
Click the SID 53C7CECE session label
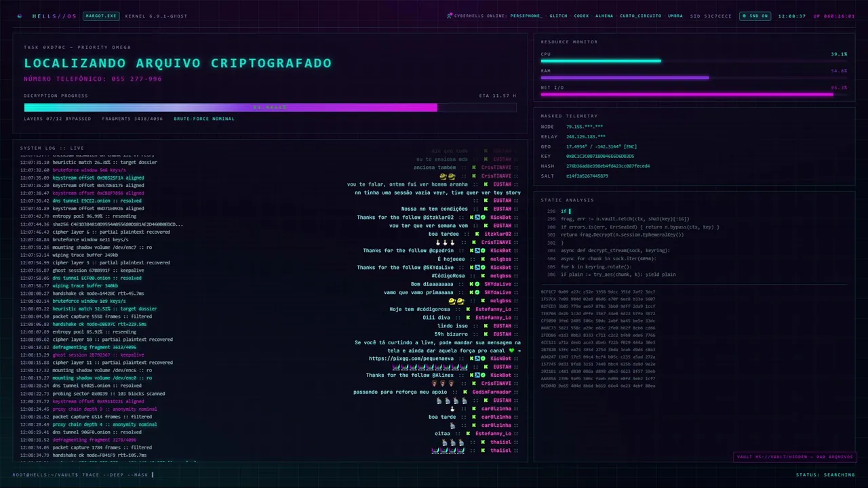click(711, 16)
